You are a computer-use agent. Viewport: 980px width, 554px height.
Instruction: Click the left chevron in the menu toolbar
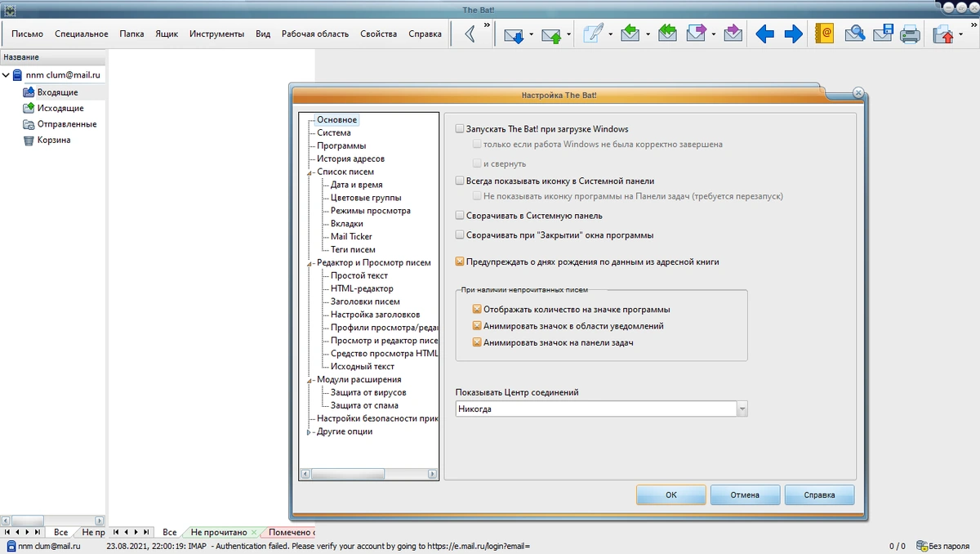coord(470,34)
